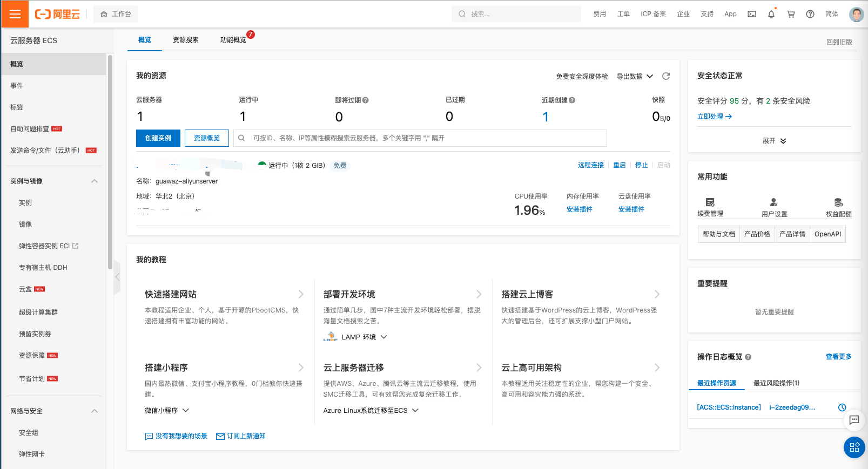Collapse the 实例与镜像 sidebar group
This screenshot has height=469, width=868.
95,181
